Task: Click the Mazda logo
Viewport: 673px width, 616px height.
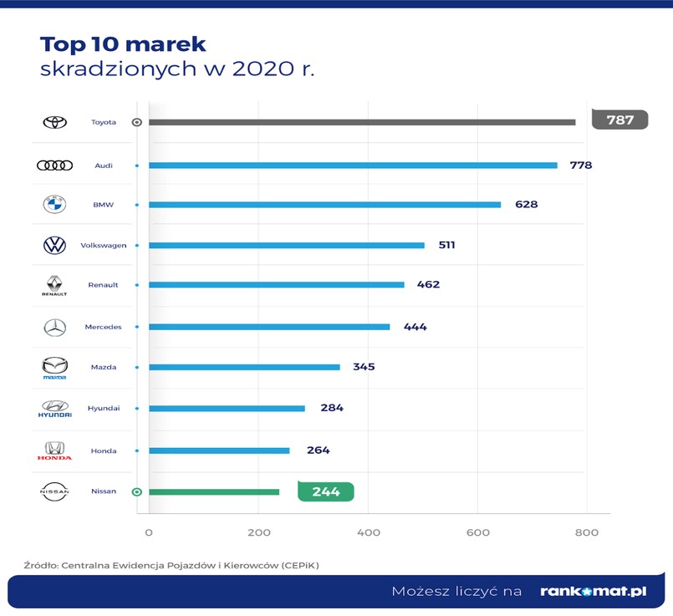Action: (x=54, y=367)
